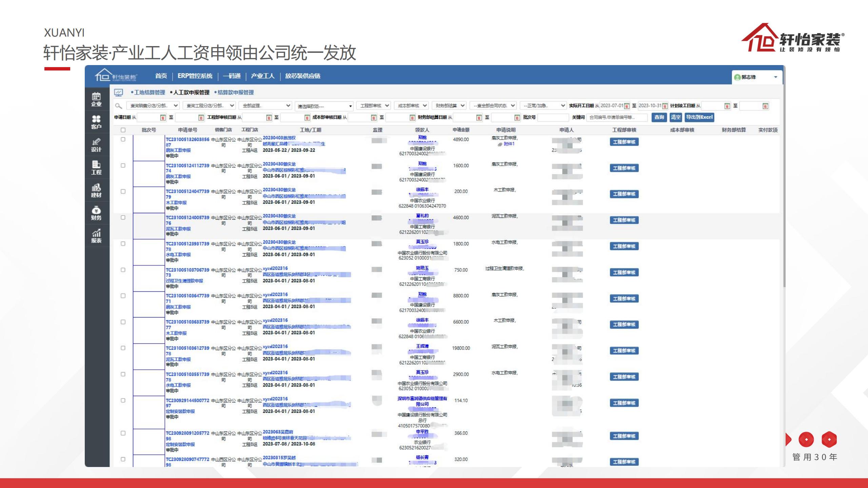
Task: Check the row for TC231005124112739
Action: click(x=123, y=165)
